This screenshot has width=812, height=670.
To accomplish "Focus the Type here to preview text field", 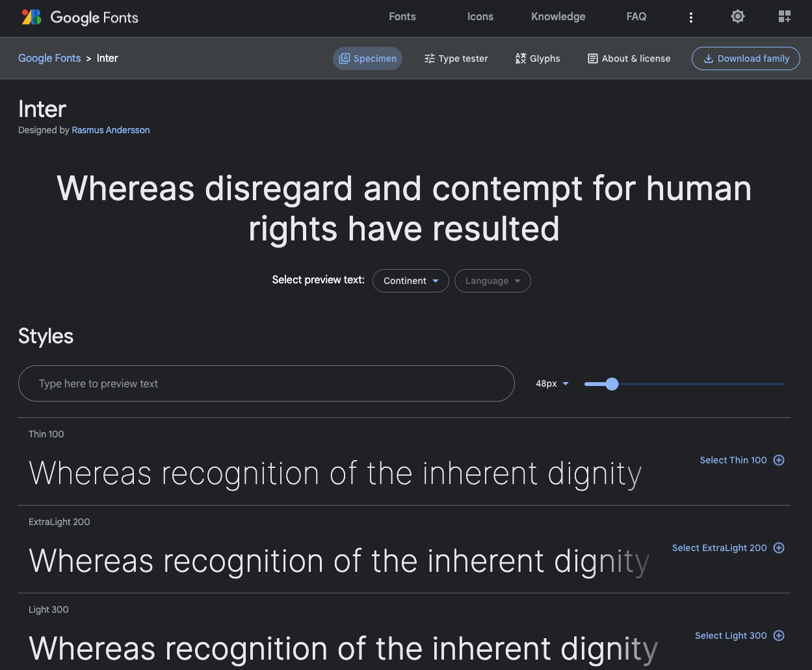I will coord(267,383).
